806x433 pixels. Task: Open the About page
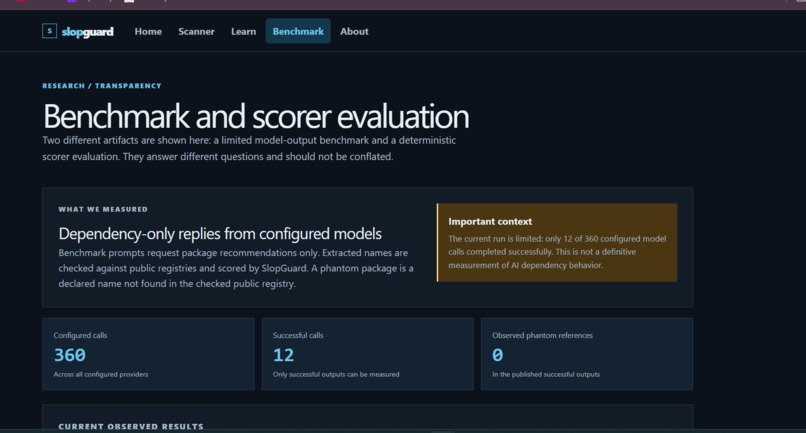click(354, 31)
